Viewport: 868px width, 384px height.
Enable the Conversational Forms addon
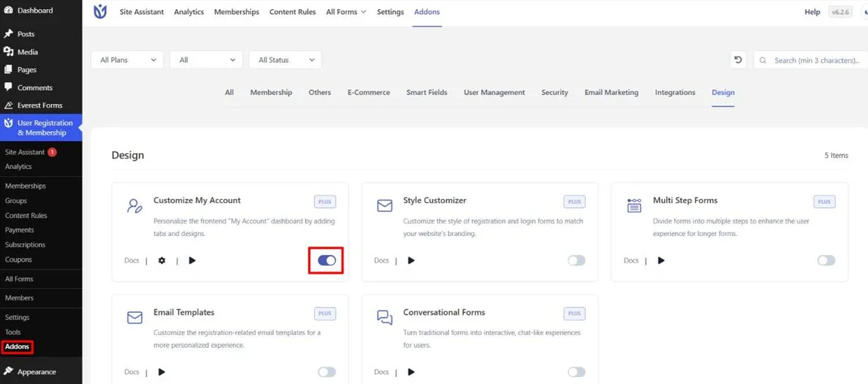point(576,372)
